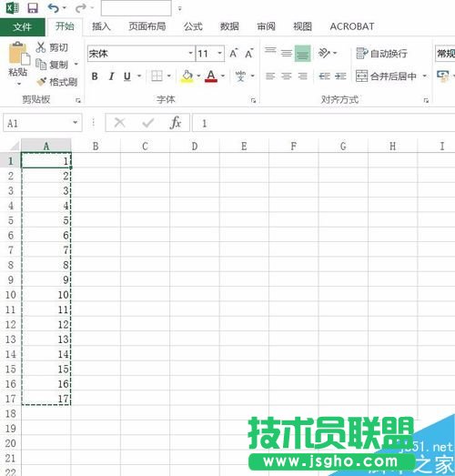Toggle Italic formatting

pyautogui.click(x=111, y=76)
